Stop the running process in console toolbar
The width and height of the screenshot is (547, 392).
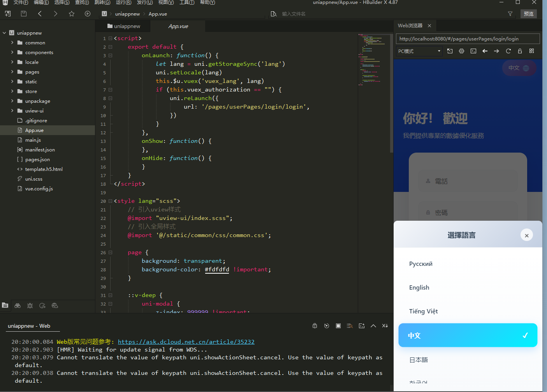coord(338,326)
